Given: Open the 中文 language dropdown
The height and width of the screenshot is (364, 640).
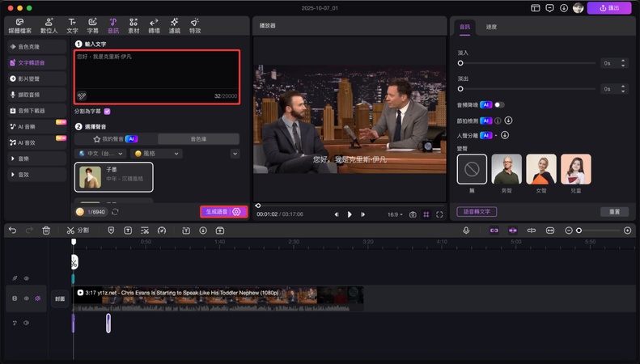Looking at the screenshot, I should (x=101, y=153).
